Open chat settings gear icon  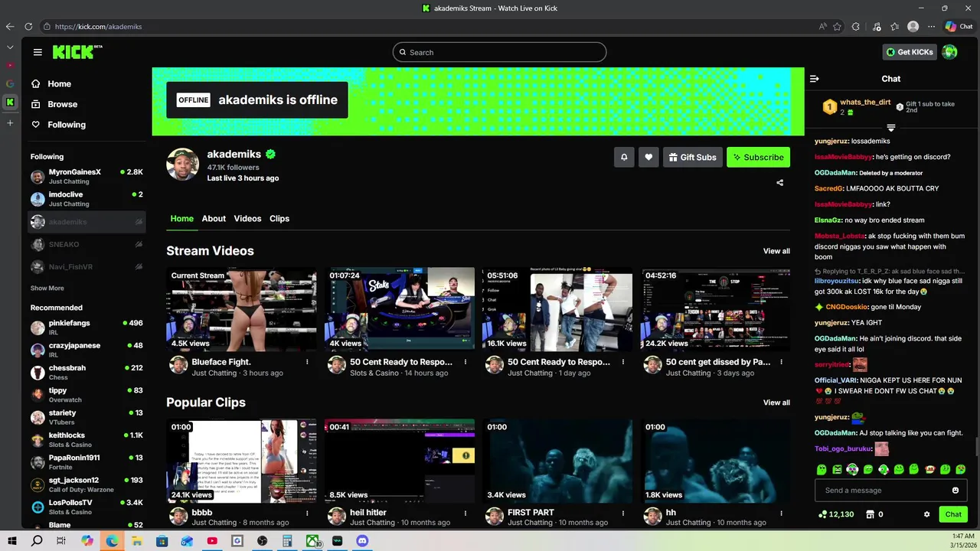tap(926, 514)
